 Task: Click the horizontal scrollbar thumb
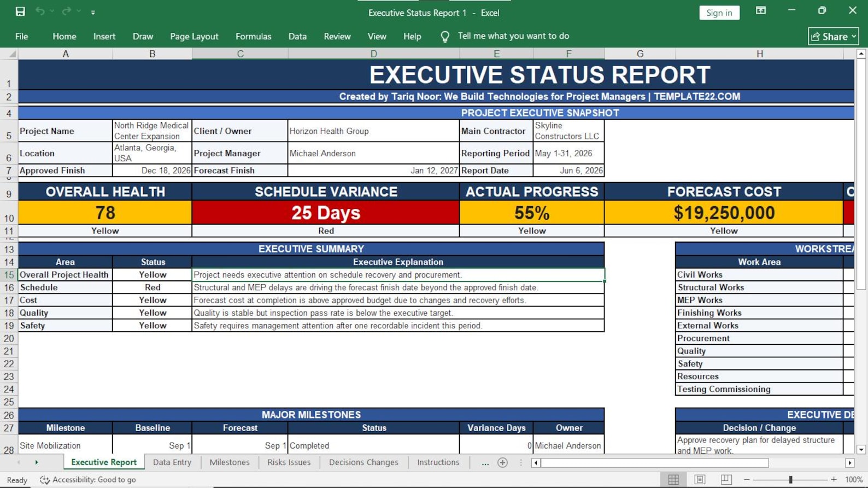click(655, 463)
